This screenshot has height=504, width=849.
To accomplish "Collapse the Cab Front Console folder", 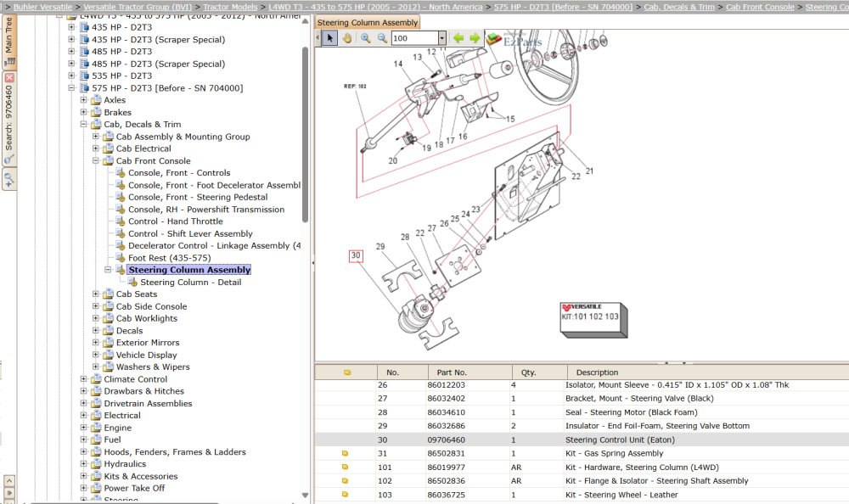I will tap(95, 160).
